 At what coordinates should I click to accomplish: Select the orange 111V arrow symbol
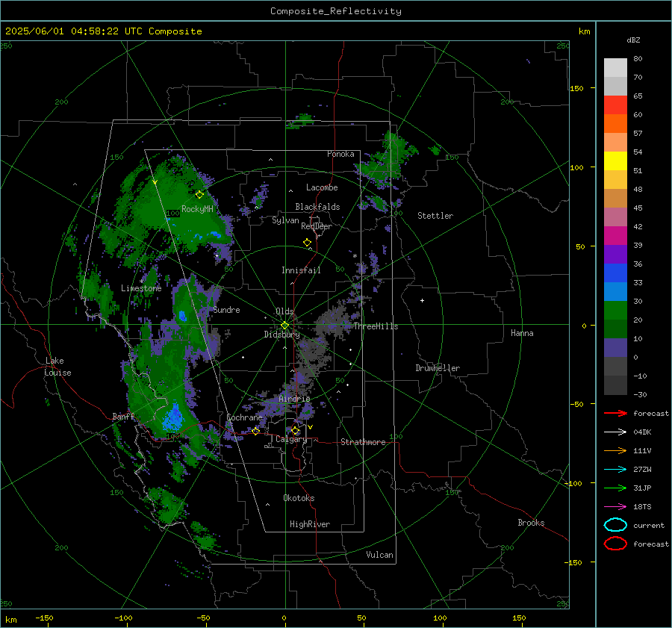click(x=615, y=450)
